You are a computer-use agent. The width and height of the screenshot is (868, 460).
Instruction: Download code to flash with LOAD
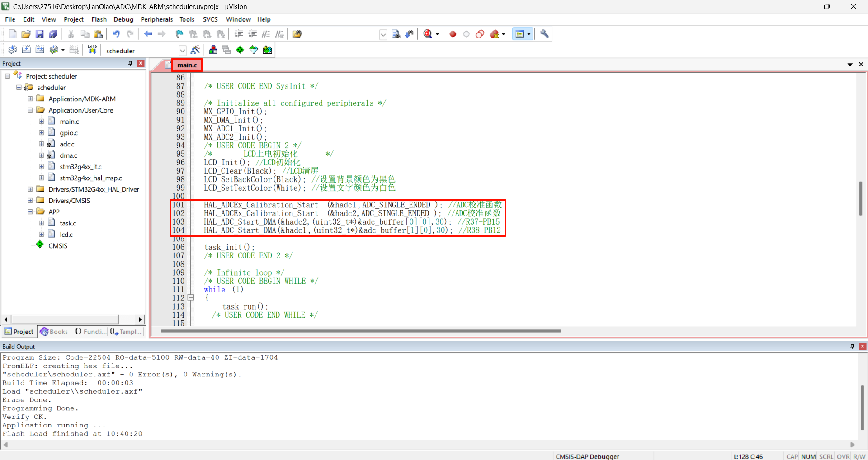[92, 50]
